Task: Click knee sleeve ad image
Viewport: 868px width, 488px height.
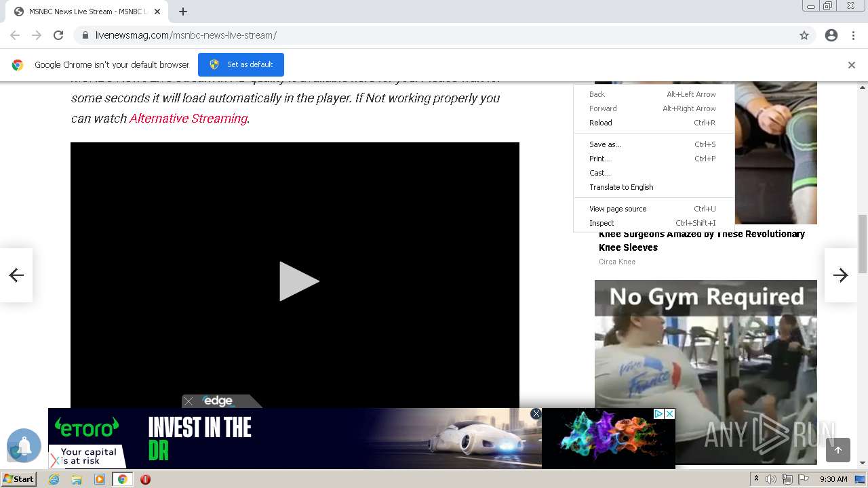Action: pyautogui.click(x=776, y=152)
